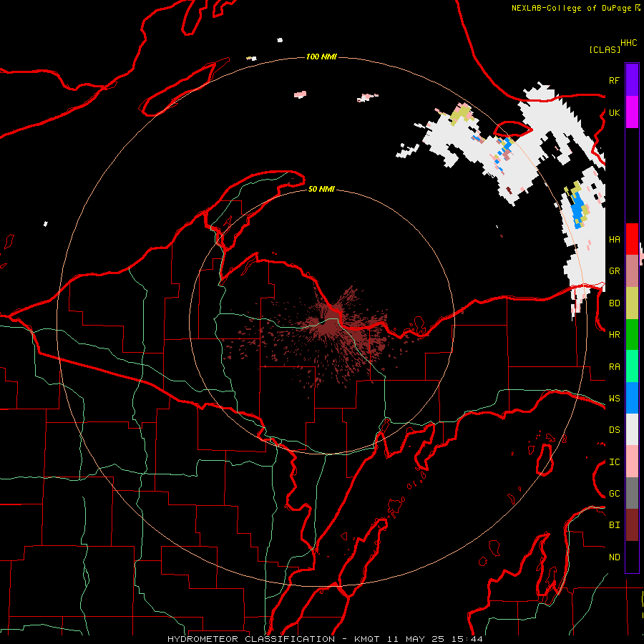Viewport: 644px width, 644px height.
Task: Click the HHC product label
Action: tap(628, 43)
